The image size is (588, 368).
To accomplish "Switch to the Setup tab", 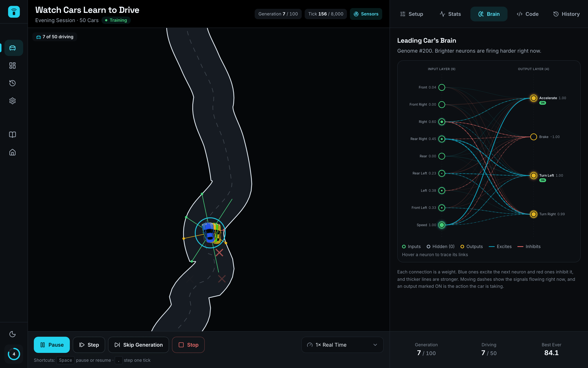I will pyautogui.click(x=412, y=14).
